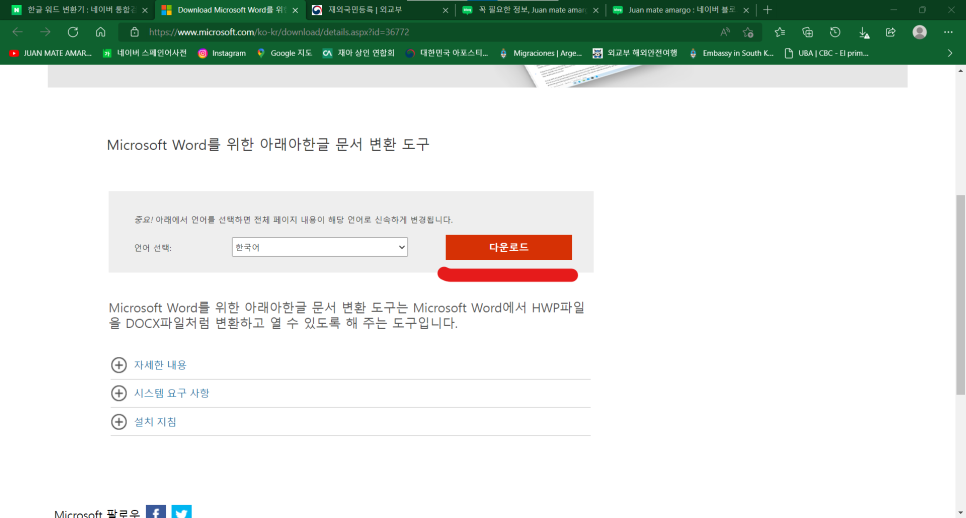
Task: Open Embassy in South K... bookmark
Action: click(731, 54)
